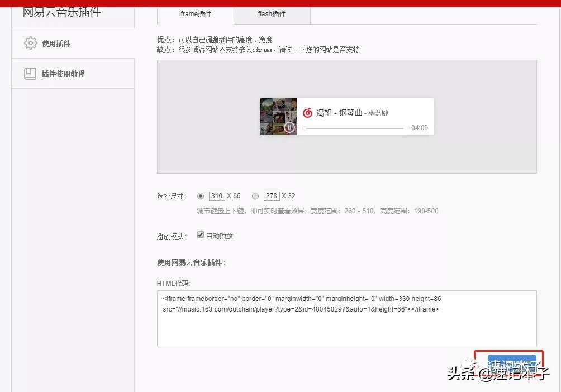
Task: Disable the 自动播放 autoplay checkbox
Action: (x=201, y=235)
